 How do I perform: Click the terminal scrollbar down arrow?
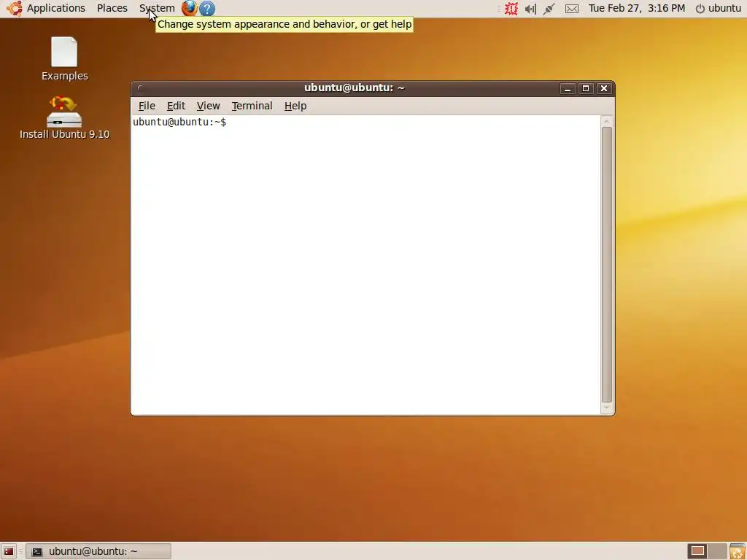[606, 408]
